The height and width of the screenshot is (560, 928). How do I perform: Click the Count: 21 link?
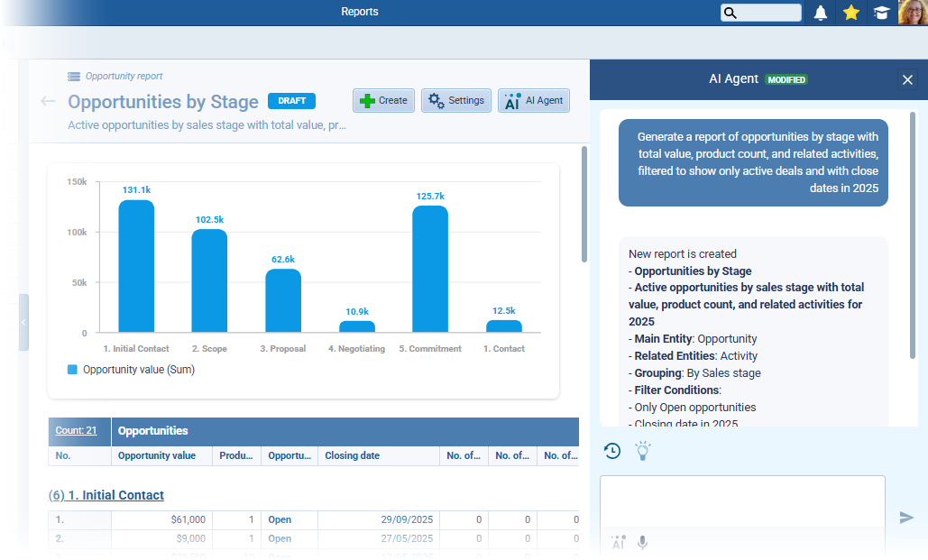click(76, 431)
